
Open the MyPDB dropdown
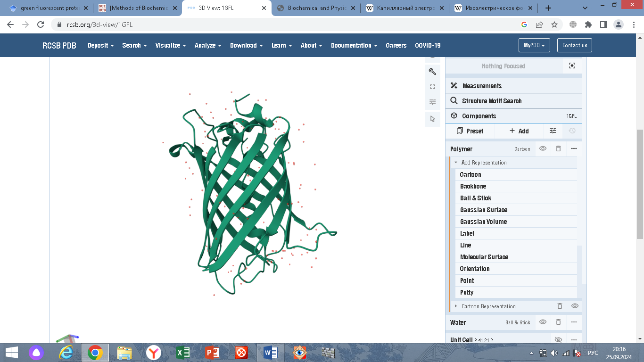click(x=534, y=45)
